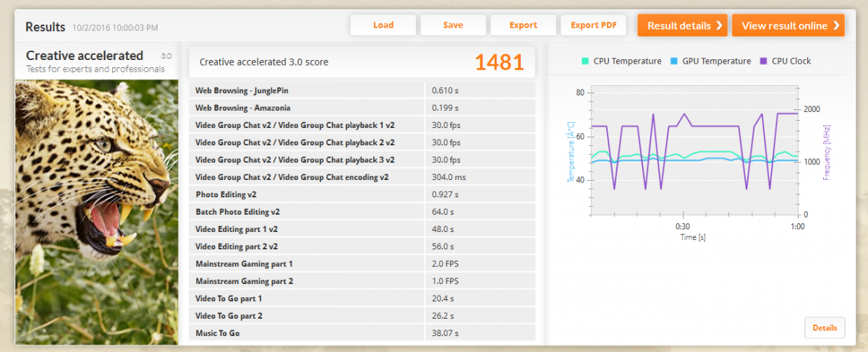This screenshot has height=352, width=868.
Task: Select Batch Photo Editing v2 row
Action: pos(362,212)
